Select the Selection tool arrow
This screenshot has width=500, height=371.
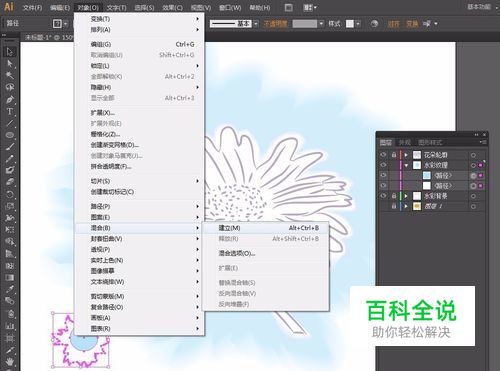[x=9, y=52]
